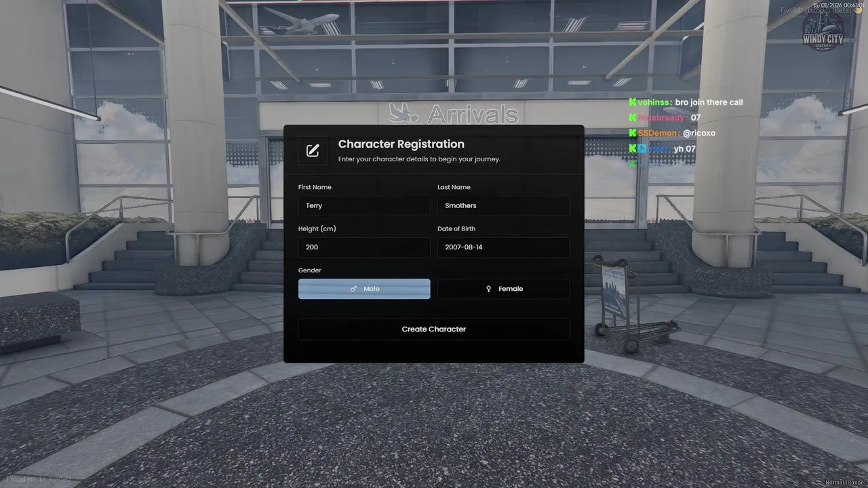Screen dimensions: 868x488
Task: Submit with the Create Character button
Action: (434, 329)
